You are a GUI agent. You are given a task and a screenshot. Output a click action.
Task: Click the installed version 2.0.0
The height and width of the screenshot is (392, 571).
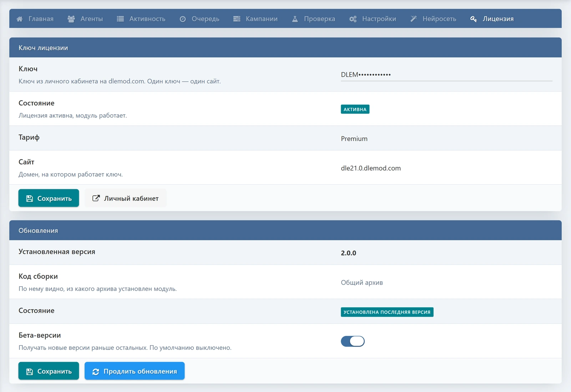(x=348, y=253)
